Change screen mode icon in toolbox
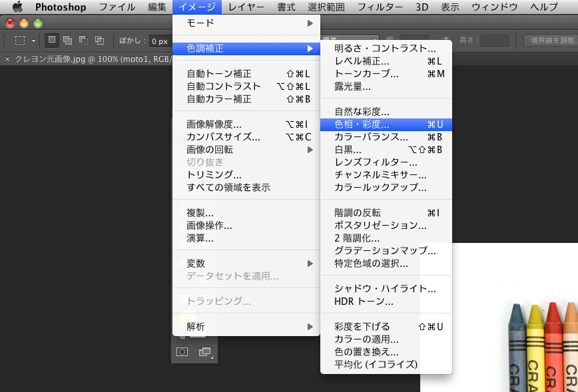The image size is (578, 392). tap(204, 352)
